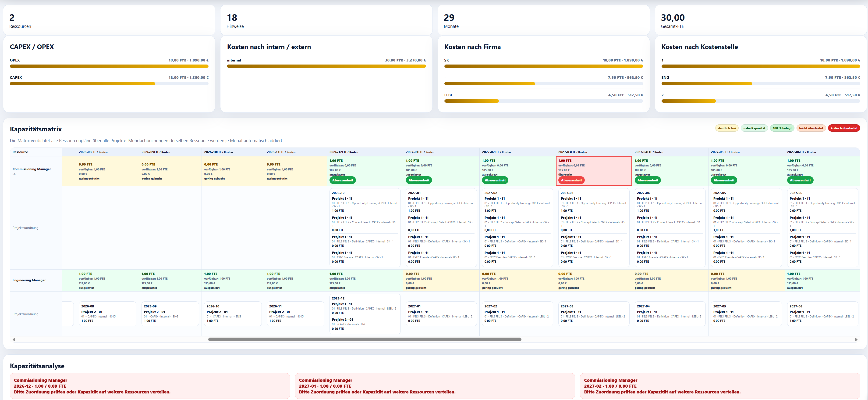Select the '100 % belegt' legend badge
The width and height of the screenshot is (868, 400).
[782, 128]
